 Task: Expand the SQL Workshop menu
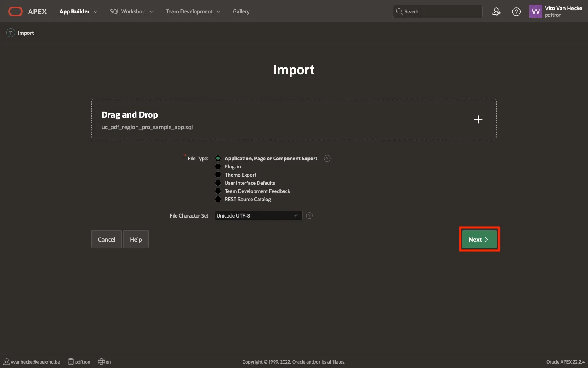click(131, 11)
